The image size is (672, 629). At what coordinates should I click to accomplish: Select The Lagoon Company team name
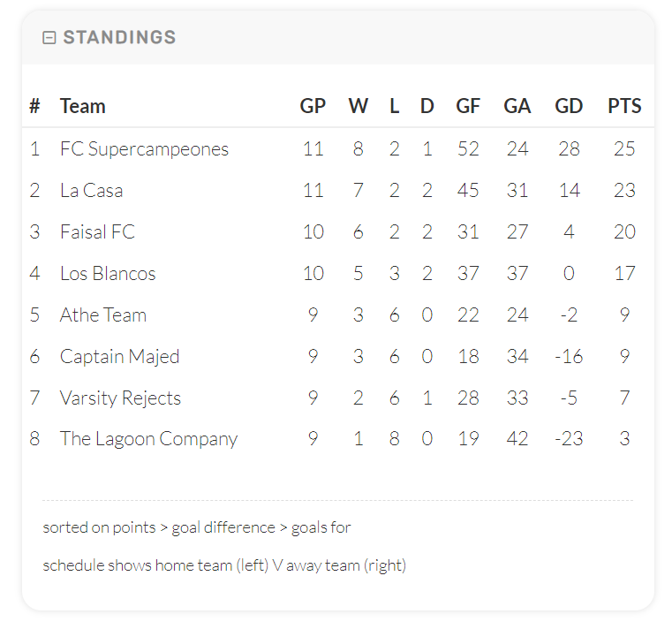point(148,439)
